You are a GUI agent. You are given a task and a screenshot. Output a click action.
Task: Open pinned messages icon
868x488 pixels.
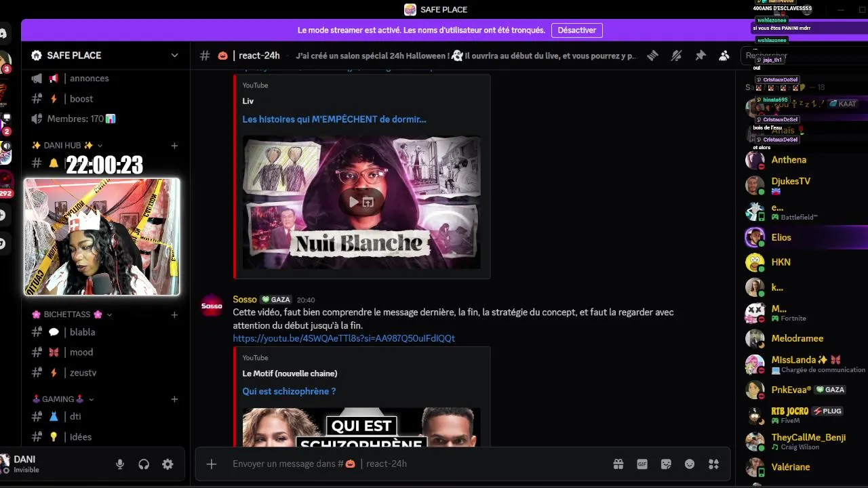click(x=701, y=56)
